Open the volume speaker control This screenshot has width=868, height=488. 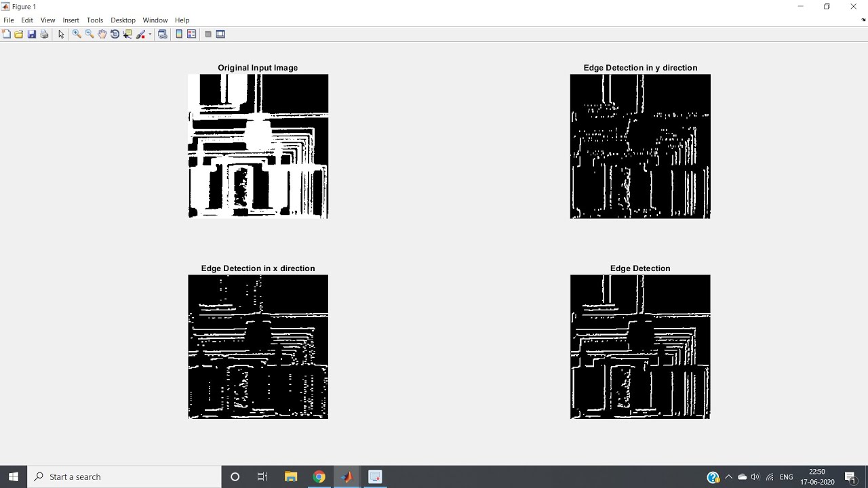pos(755,477)
